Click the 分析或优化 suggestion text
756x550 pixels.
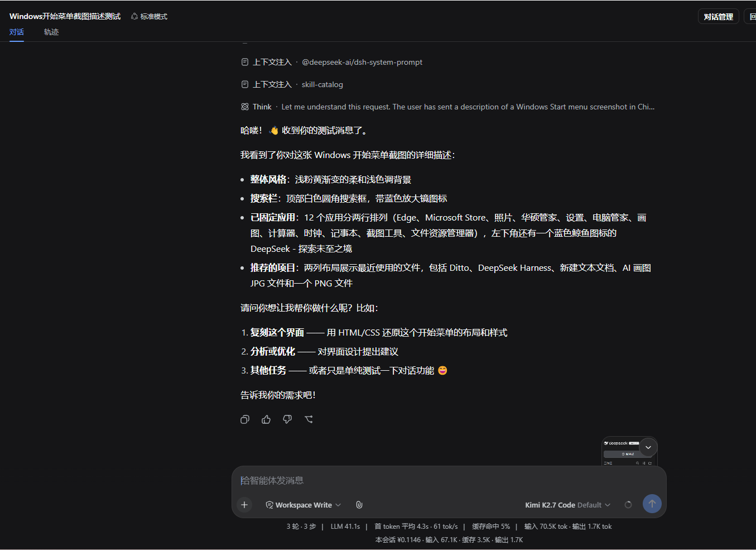click(273, 351)
